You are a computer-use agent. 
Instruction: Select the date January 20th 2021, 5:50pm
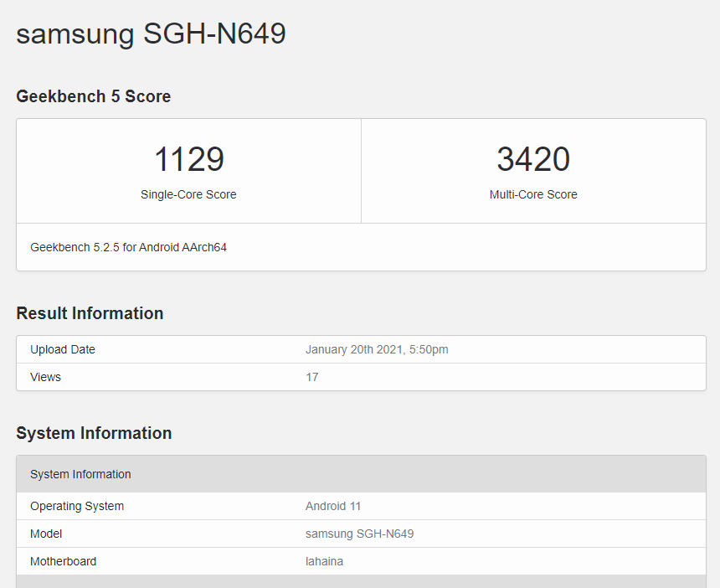[x=377, y=349]
